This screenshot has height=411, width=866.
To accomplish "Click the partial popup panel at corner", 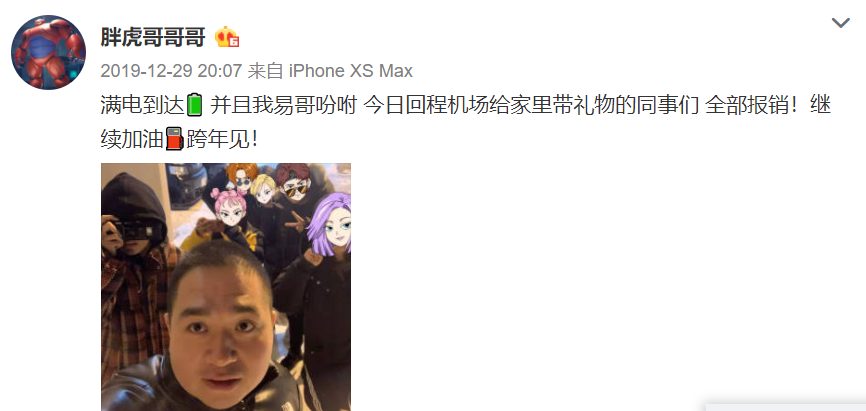I will (786, 408).
